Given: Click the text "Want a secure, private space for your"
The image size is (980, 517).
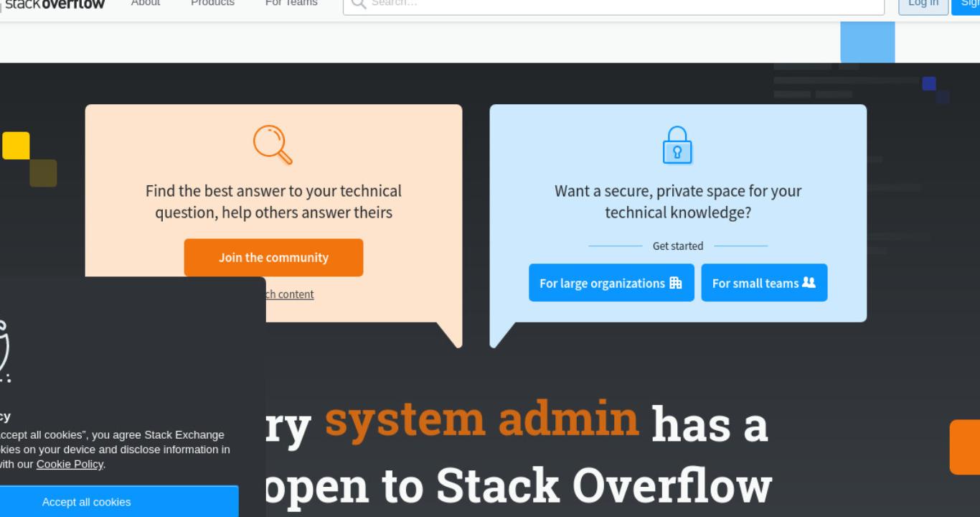Looking at the screenshot, I should 678,191.
